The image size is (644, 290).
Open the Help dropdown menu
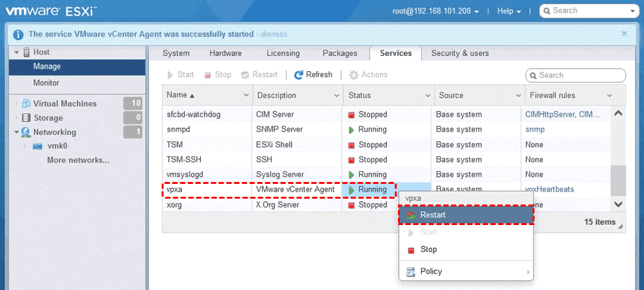pos(509,11)
